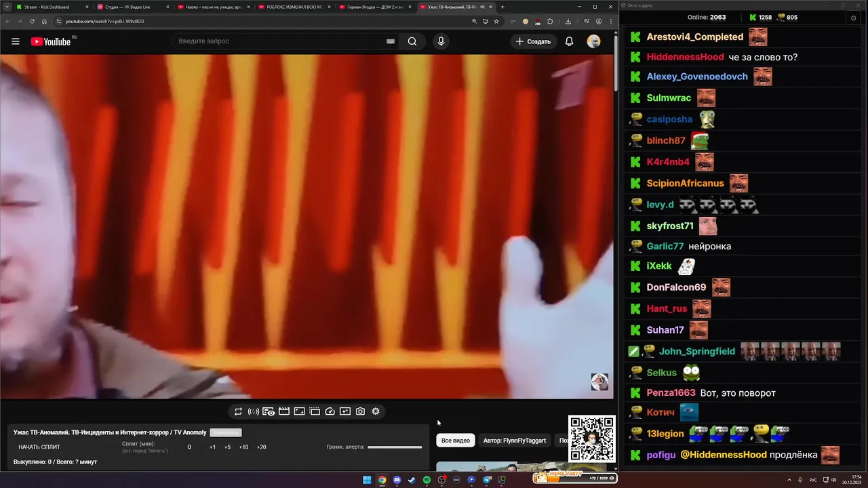
Task: Adjust the Громк. алерта volume slider
Action: 395,447
